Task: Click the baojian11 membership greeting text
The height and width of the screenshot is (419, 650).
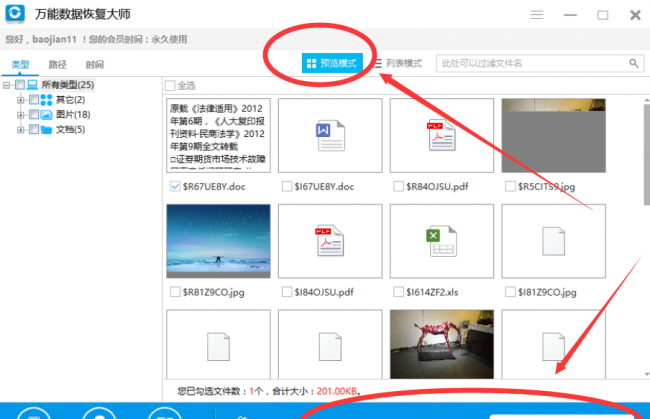Action: coord(96,39)
